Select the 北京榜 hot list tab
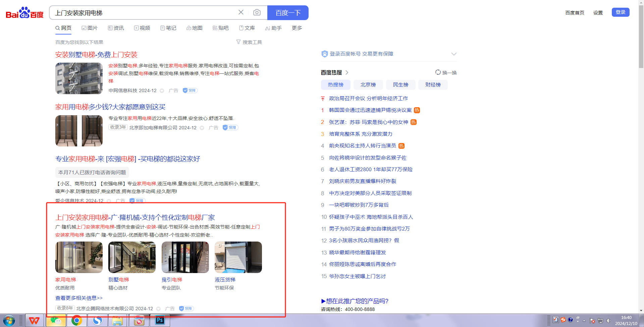 point(368,85)
